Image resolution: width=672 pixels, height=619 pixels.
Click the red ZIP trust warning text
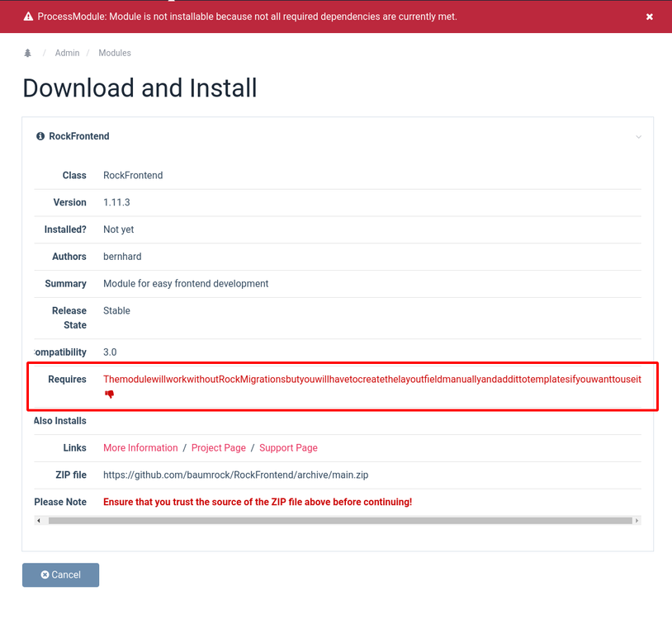pyautogui.click(x=257, y=502)
